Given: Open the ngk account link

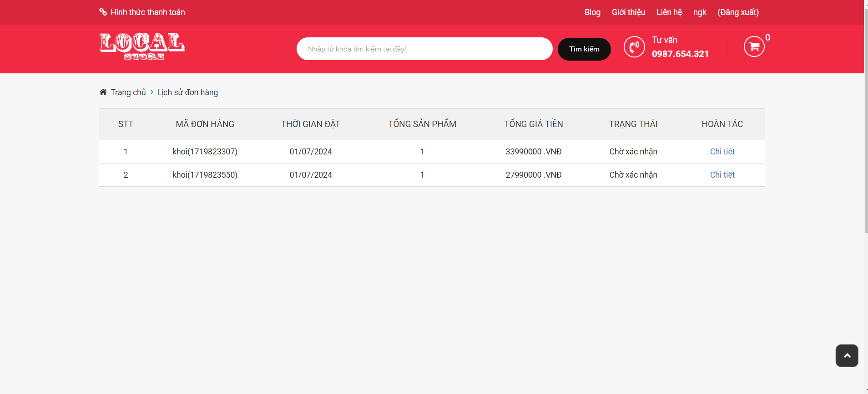Looking at the screenshot, I should [700, 12].
